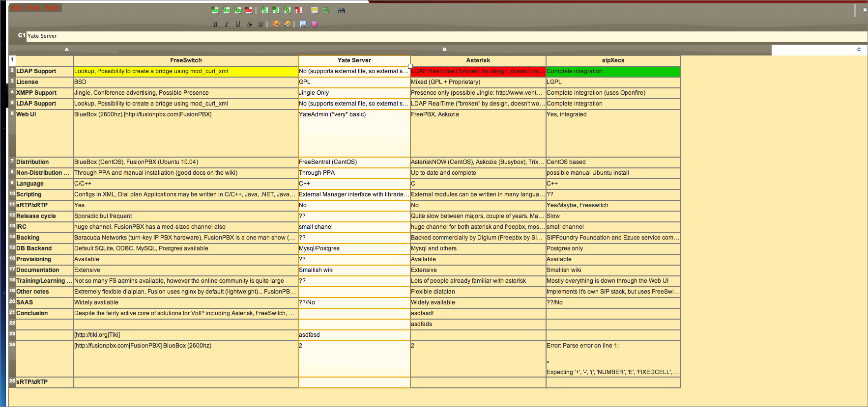The image size is (868, 407).
Task: Select row 1 header
Action: click(12, 60)
